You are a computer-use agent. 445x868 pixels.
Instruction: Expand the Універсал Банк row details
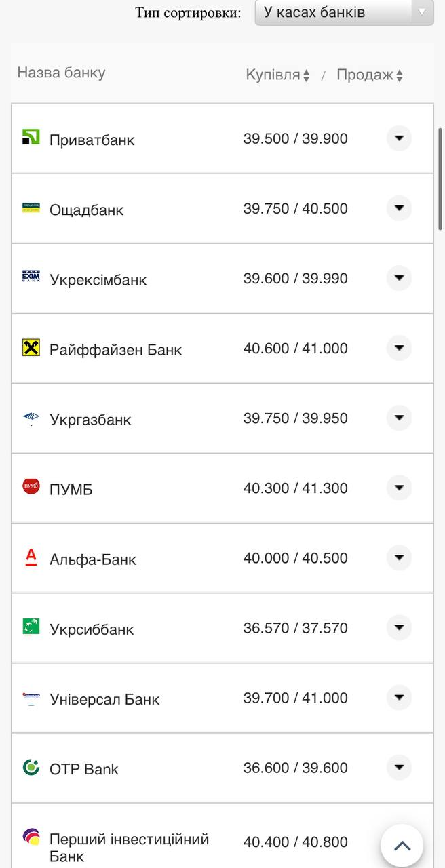399,698
